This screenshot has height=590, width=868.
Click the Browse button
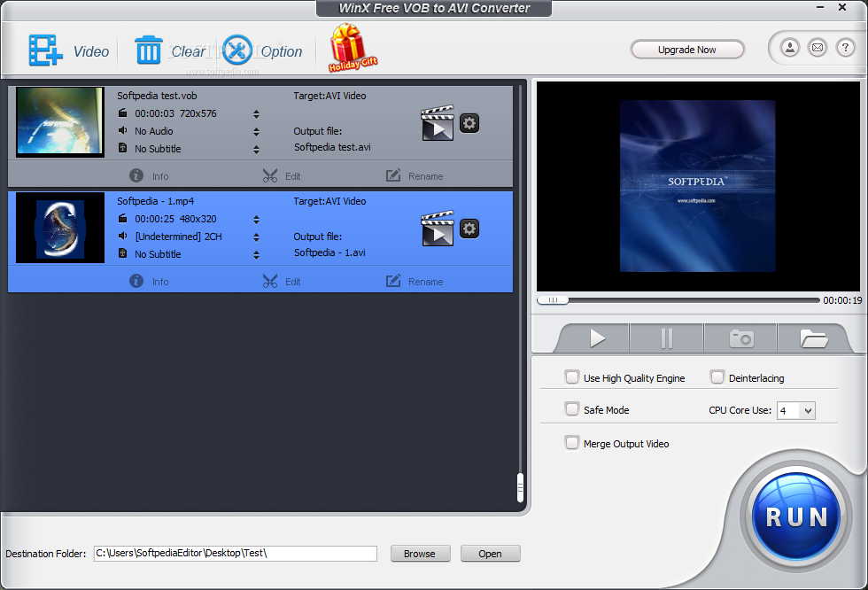[420, 554]
